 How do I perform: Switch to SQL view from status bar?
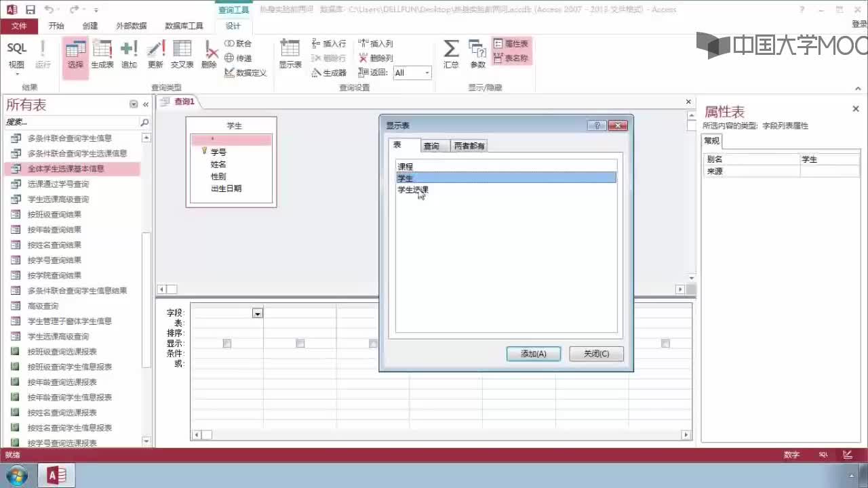pyautogui.click(x=823, y=455)
